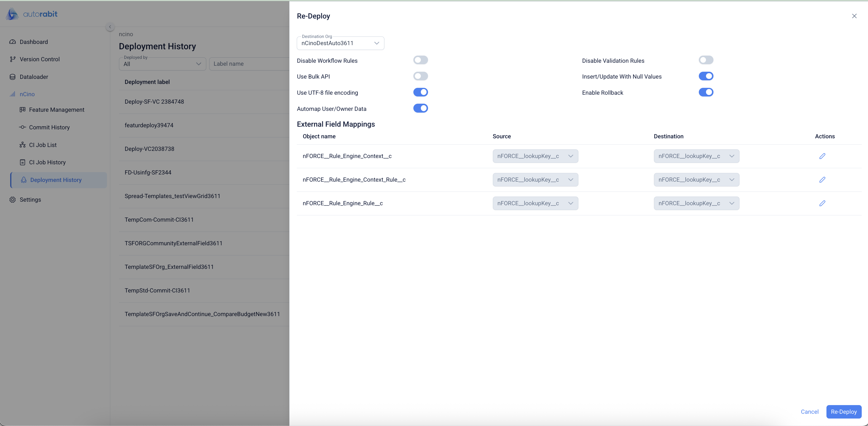Turn on Use Bulk API switch
The width and height of the screenshot is (868, 426).
coord(420,76)
